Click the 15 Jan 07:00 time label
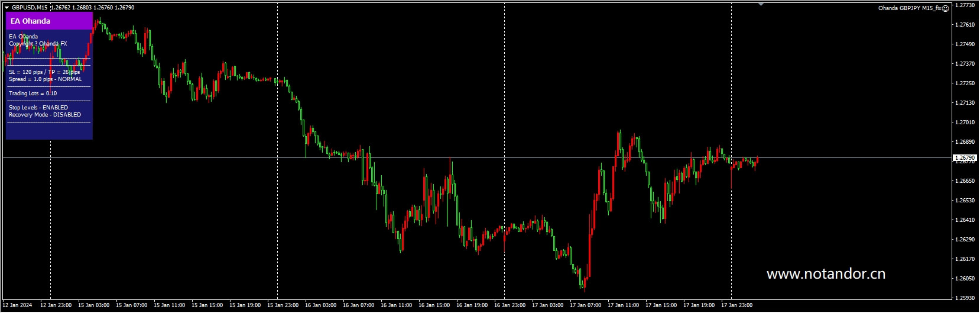 pos(132,305)
